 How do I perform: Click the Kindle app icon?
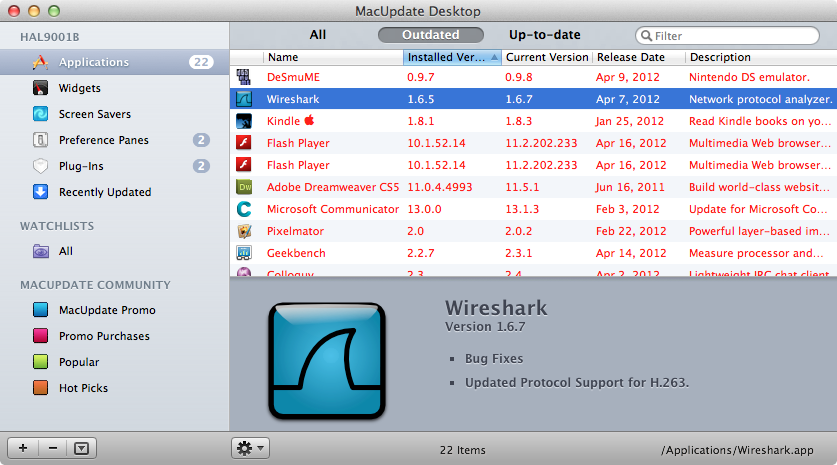pyautogui.click(x=244, y=121)
